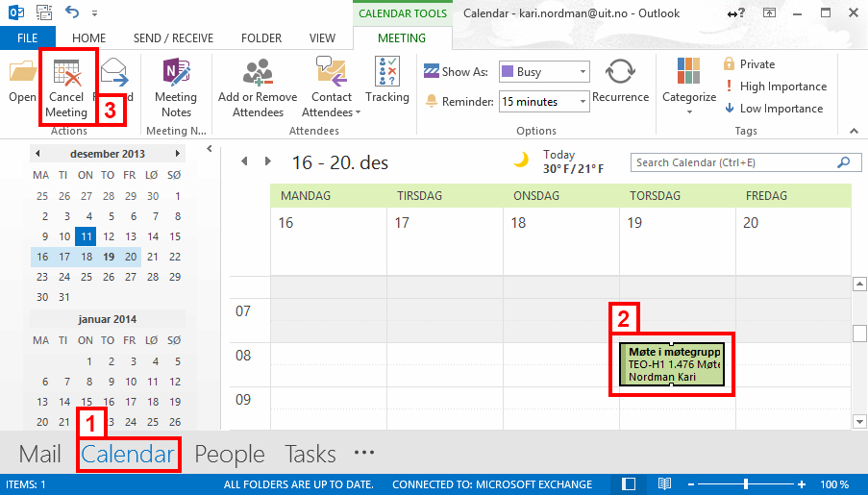The width and height of the screenshot is (868, 495).
Task: Click the Send/Receive All Folders icon
Action: tap(45, 13)
